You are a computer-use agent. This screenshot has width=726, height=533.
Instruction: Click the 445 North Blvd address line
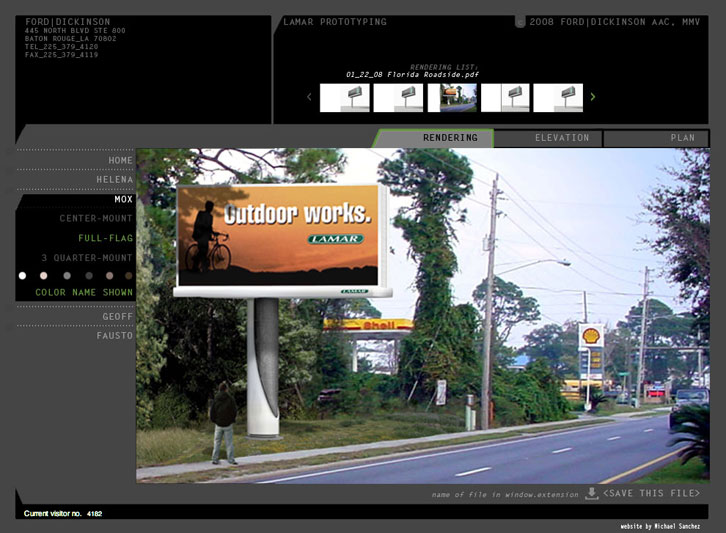point(75,31)
